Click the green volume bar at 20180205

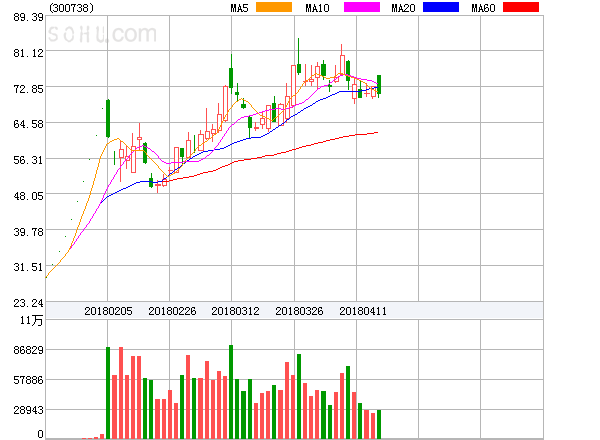coord(108,393)
